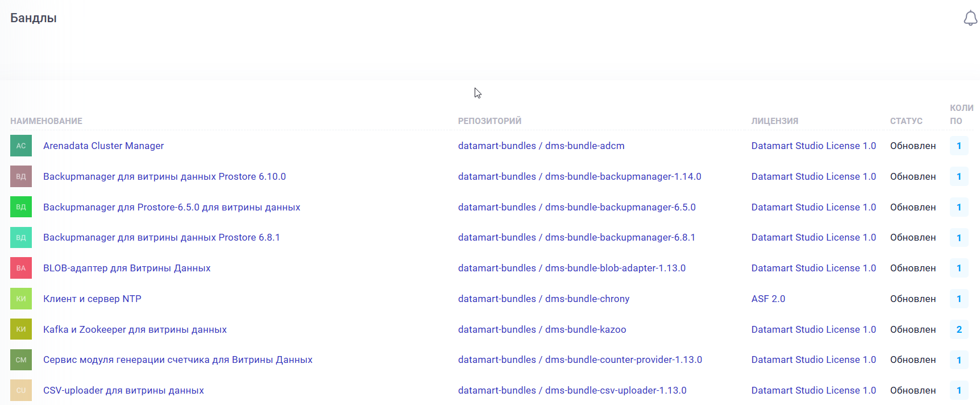Viewport: 980px width, 405px height.
Task: Open repository dms-bundle-blob-adapter-1.13.0
Action: pyautogui.click(x=571, y=268)
